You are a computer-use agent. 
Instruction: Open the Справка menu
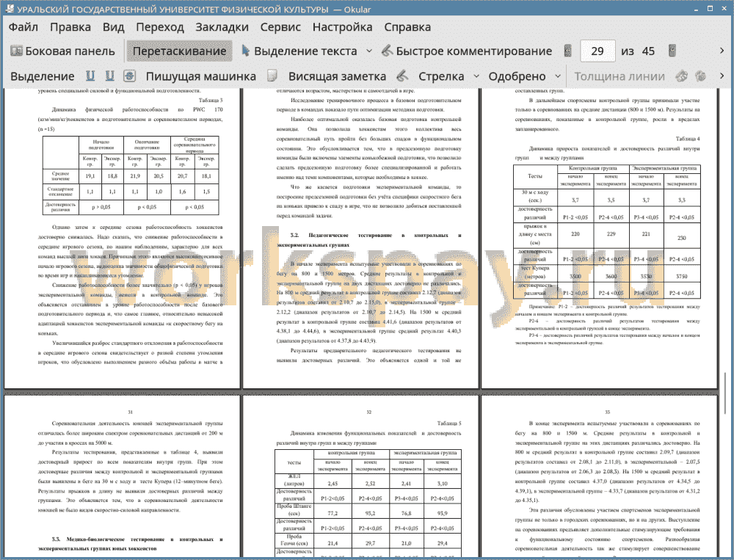pos(407,27)
